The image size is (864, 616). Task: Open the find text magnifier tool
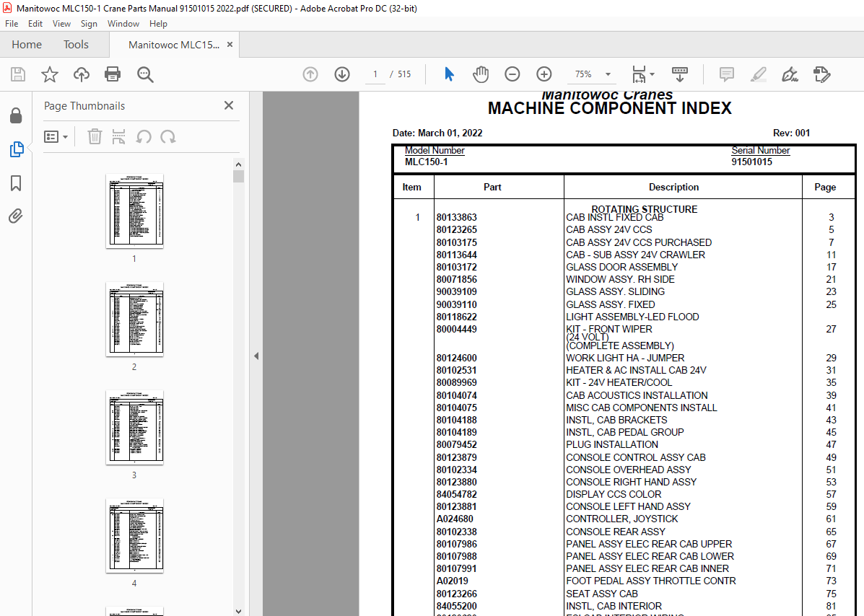coord(145,74)
